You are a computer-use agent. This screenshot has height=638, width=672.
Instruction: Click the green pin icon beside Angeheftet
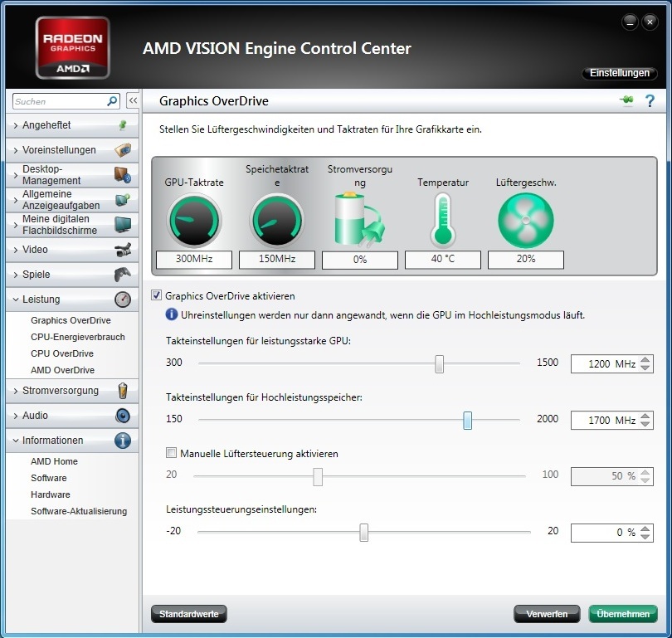tap(123, 125)
